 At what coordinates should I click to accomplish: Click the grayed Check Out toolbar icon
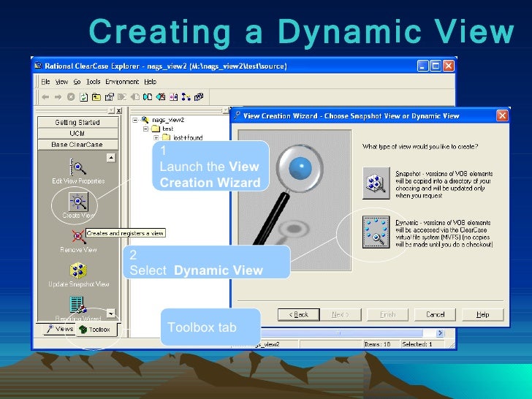122,97
